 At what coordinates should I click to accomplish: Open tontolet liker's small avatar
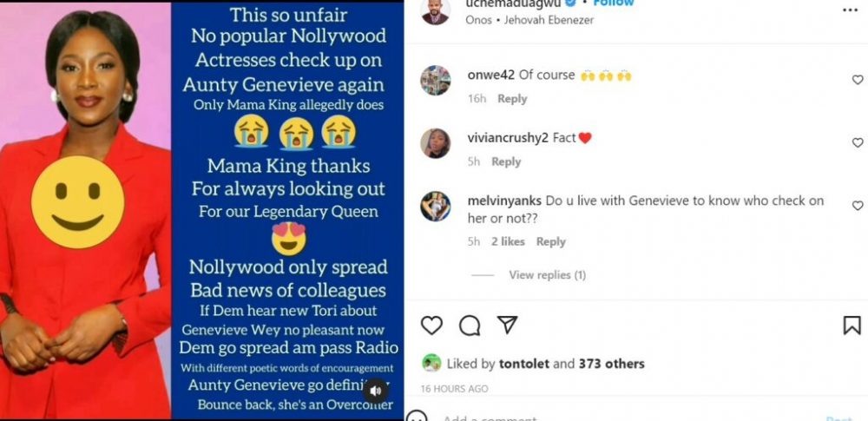pos(431,364)
